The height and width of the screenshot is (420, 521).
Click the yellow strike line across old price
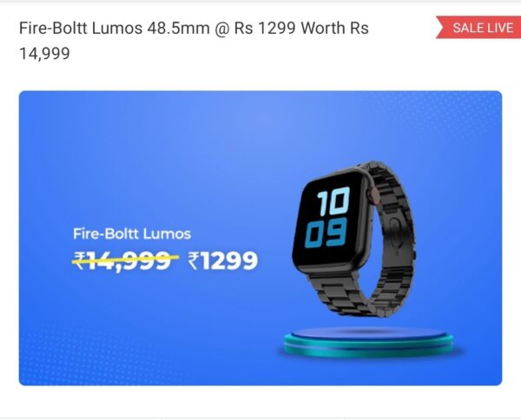tap(126, 259)
